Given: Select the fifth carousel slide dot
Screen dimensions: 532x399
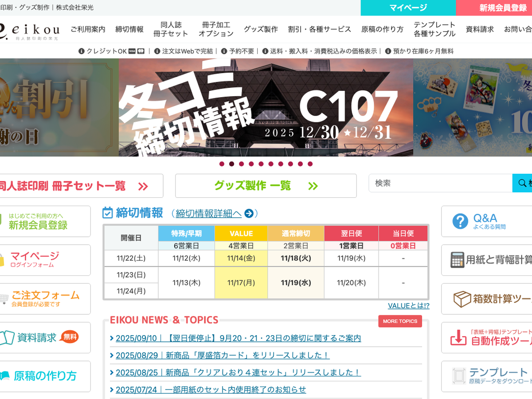Looking at the screenshot, I should pyautogui.click(x=261, y=164).
